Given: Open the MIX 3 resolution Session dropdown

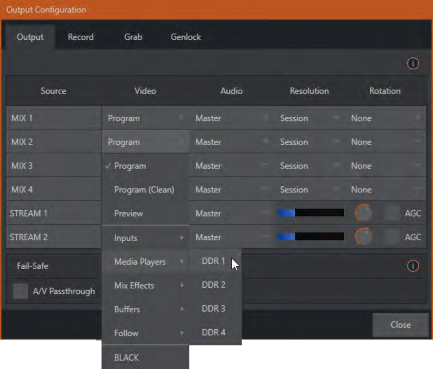Looking at the screenshot, I should [x=310, y=166].
